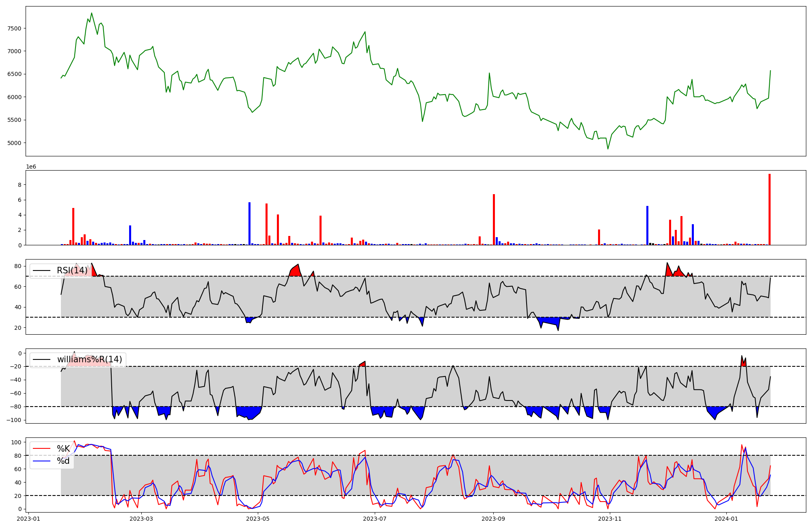Click the tallest red volume bar at far right
This screenshot has width=812, height=528.
click(x=769, y=209)
